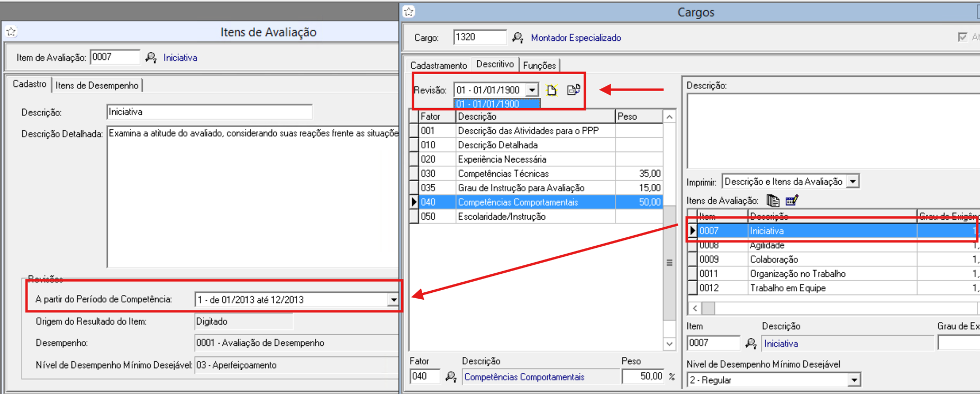This screenshot has height=394, width=980.
Task: Click the lookup icon next to Item 0007 field
Action: (x=750, y=344)
